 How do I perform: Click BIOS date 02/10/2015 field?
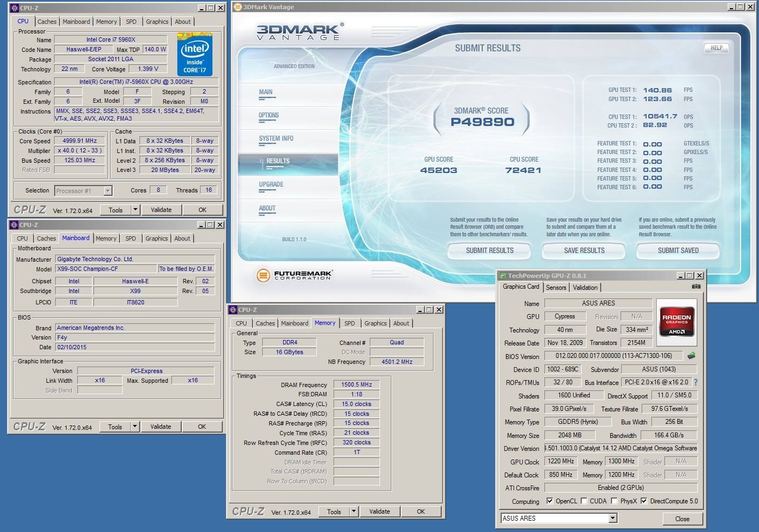(135, 347)
